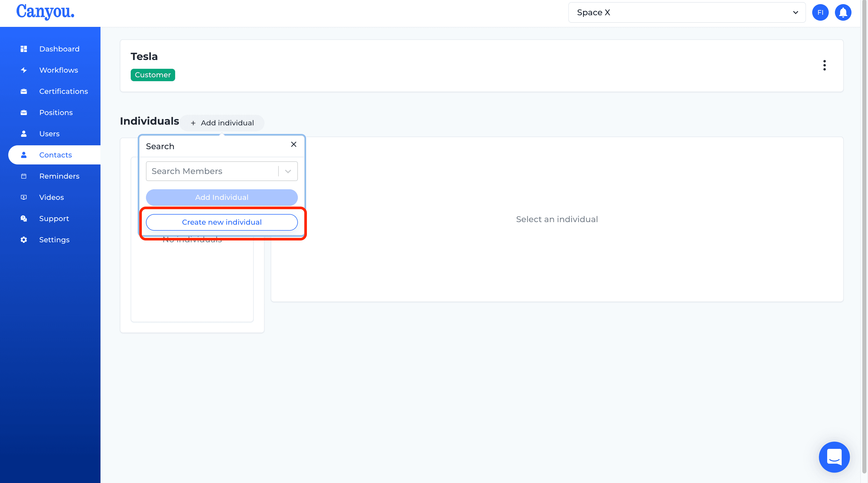Click the Positions briefcase icon
Image resolution: width=868 pixels, height=483 pixels.
click(x=24, y=113)
